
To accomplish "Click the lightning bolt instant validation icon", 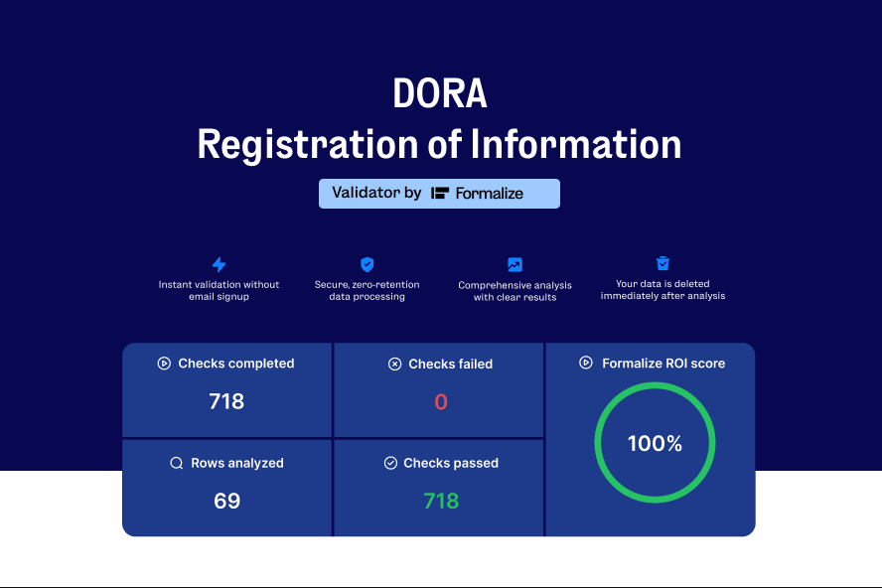I will click(x=219, y=264).
